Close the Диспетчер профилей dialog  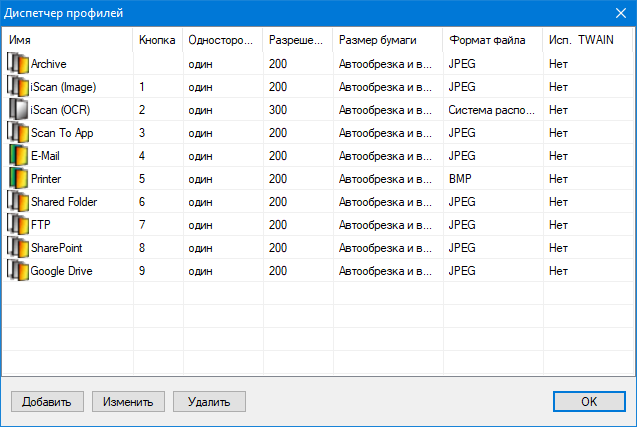pyautogui.click(x=618, y=13)
